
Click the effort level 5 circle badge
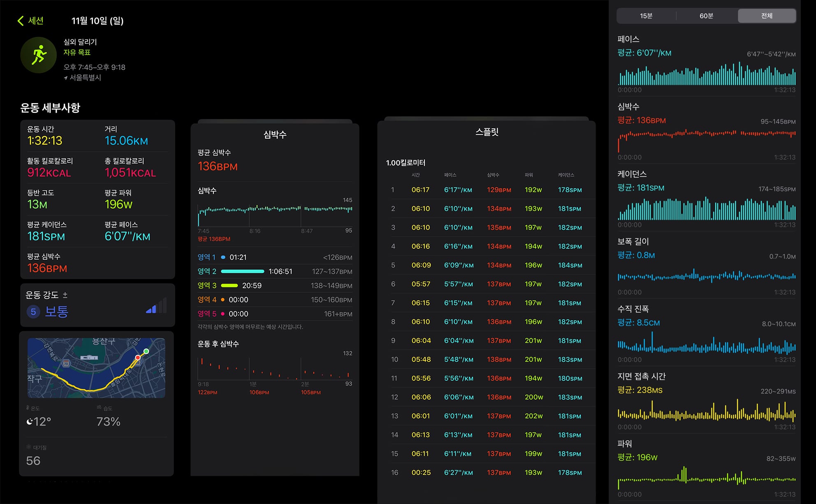(33, 312)
